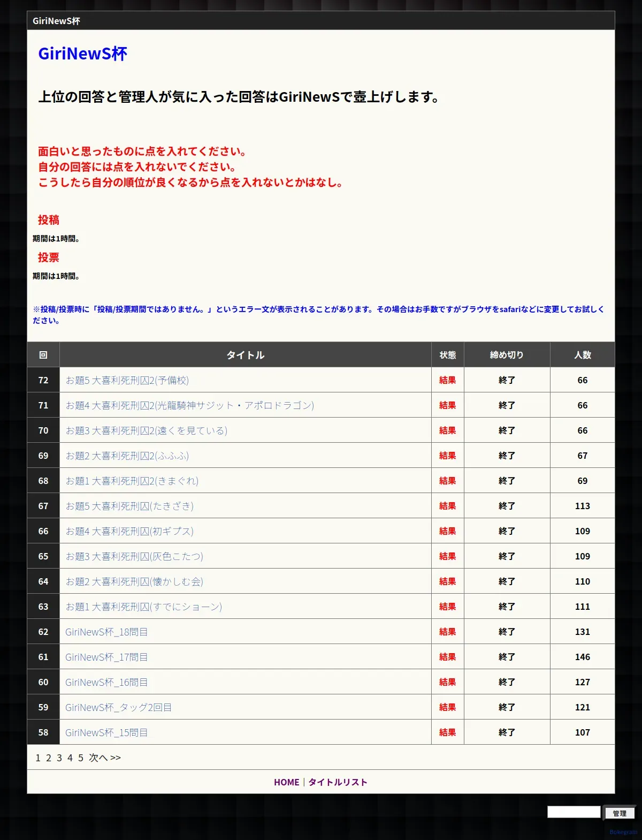Go to pagination page 2
Image resolution: width=642 pixels, height=840 pixels.
49,758
